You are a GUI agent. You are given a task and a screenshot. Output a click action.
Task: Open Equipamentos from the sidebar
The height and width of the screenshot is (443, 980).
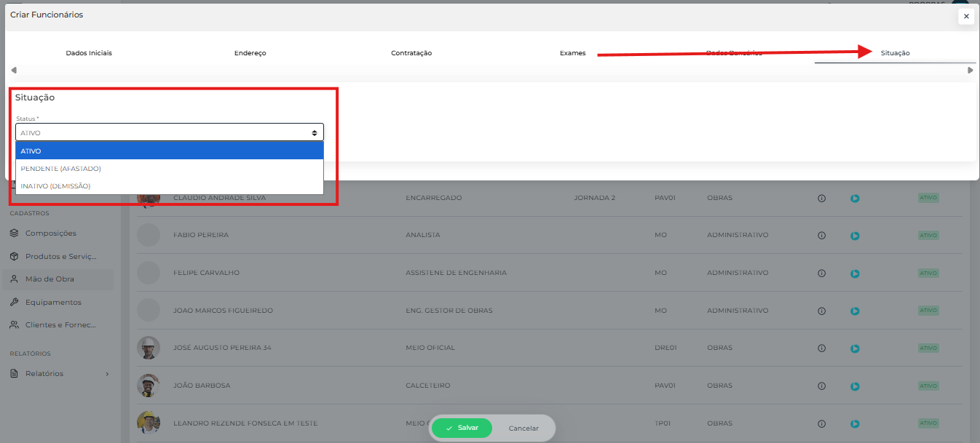(52, 302)
